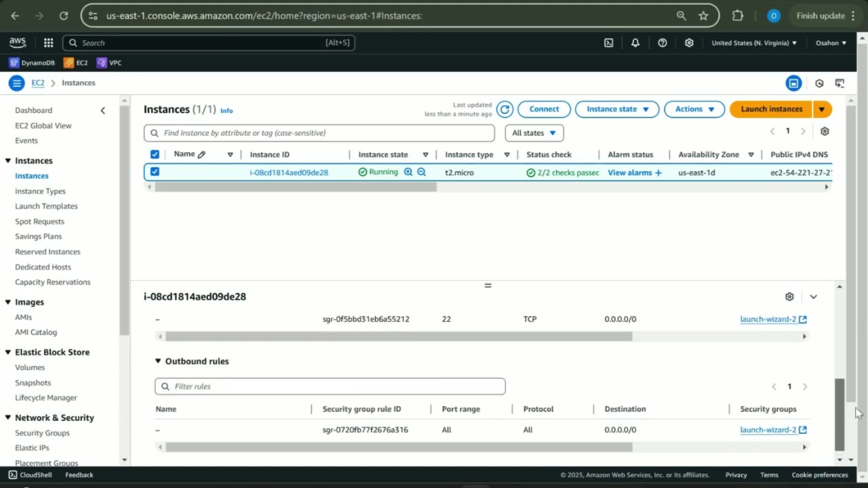Click the details panel vertical scrollbar
The image size is (868, 488).
click(x=840, y=414)
